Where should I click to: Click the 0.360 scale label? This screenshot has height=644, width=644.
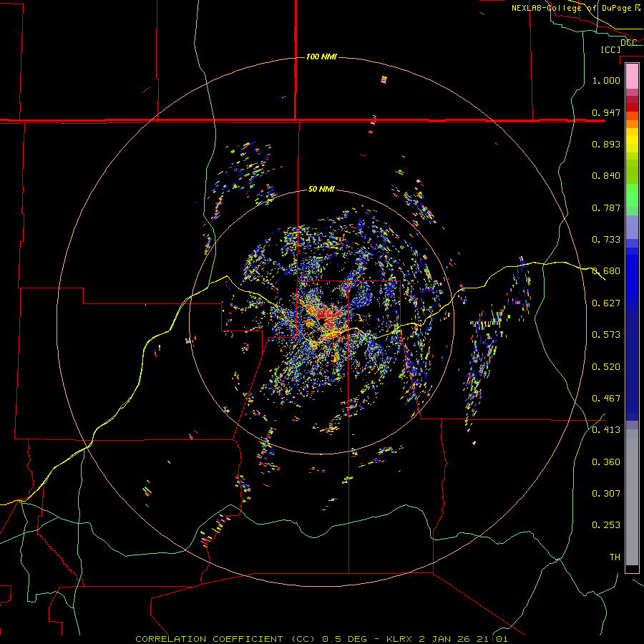coord(606,462)
